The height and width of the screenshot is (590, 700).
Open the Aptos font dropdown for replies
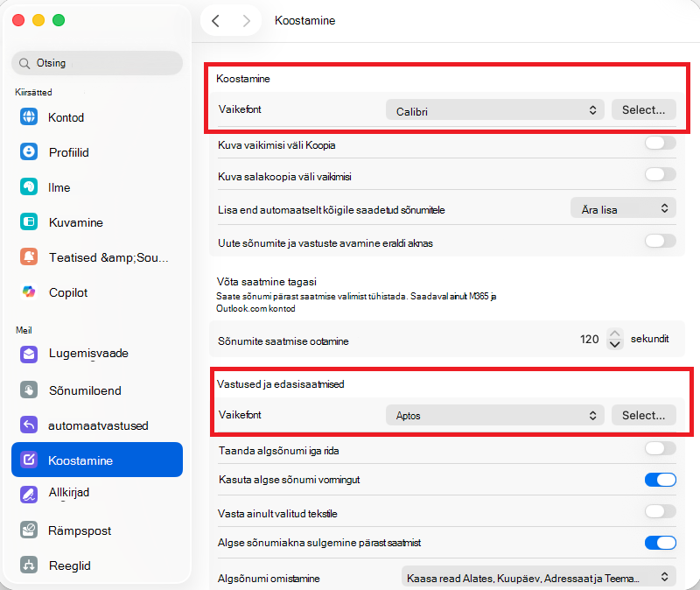point(494,416)
